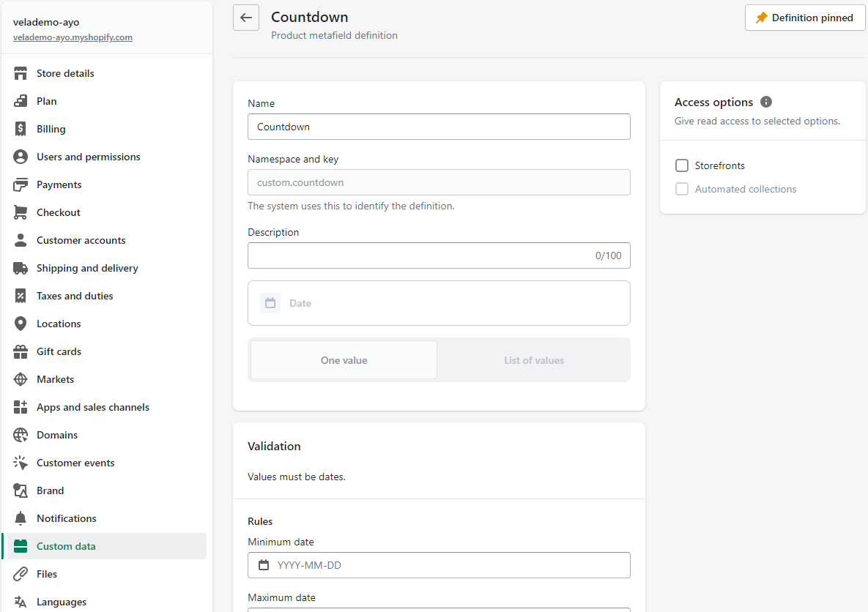This screenshot has height=612, width=868.
Task: Click the Shipping and delivery truck icon
Action: tap(21, 268)
